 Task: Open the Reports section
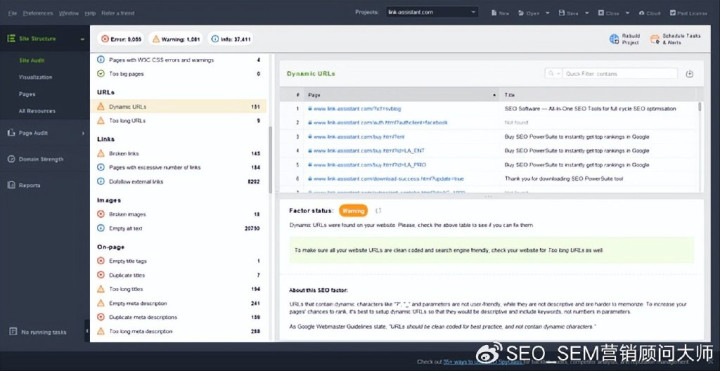29,186
